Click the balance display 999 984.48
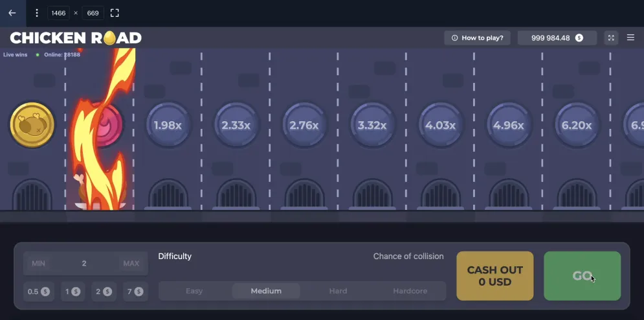644x320 pixels. click(557, 38)
